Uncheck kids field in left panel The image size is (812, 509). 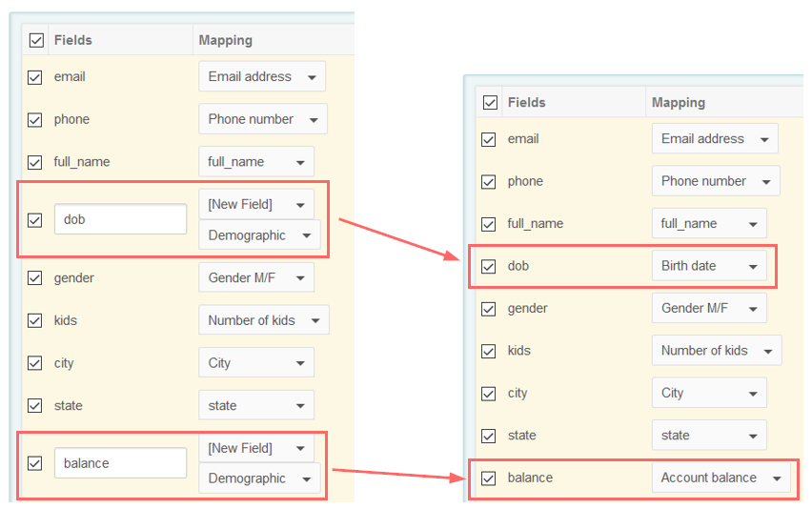(34, 320)
